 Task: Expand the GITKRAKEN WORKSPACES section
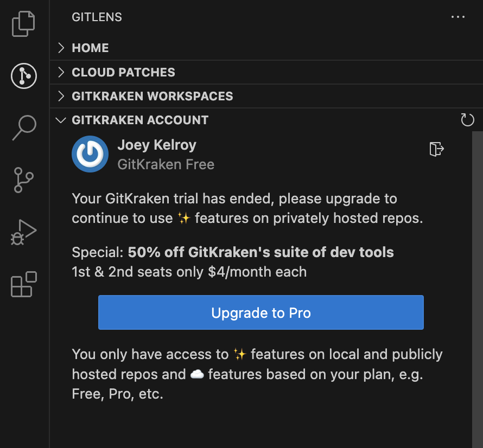click(152, 96)
